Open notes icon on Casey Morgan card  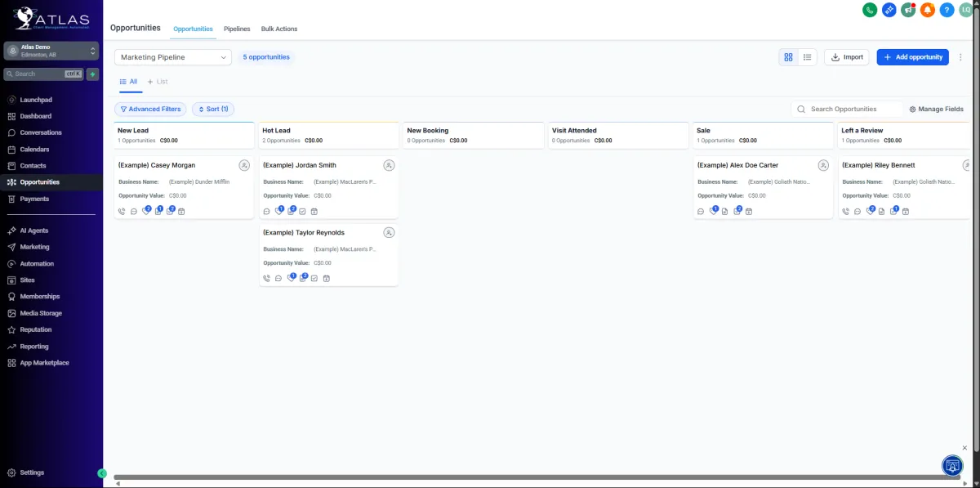[158, 211]
